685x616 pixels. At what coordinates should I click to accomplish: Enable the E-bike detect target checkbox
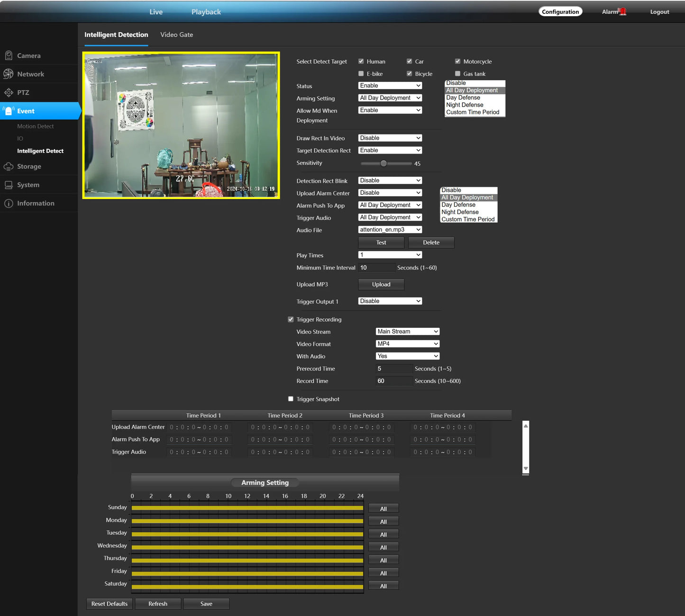coord(361,73)
